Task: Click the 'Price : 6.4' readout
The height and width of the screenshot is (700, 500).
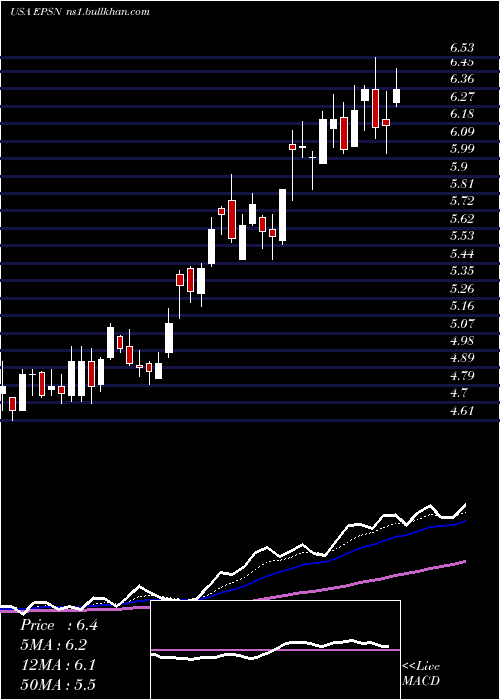Action: 59,625
